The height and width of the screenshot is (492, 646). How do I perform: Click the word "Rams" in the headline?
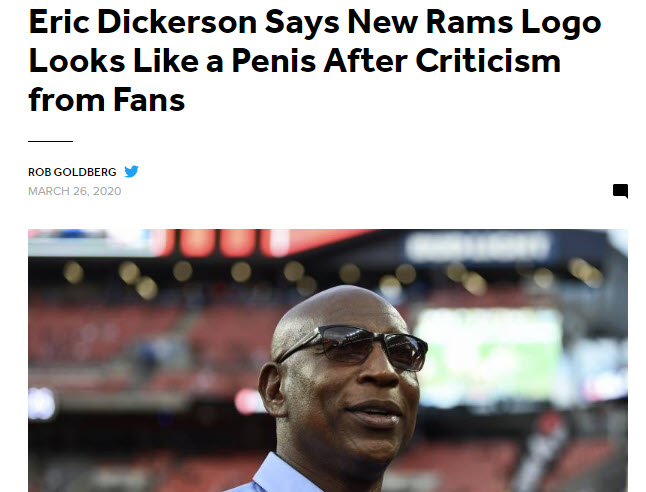pos(470,22)
